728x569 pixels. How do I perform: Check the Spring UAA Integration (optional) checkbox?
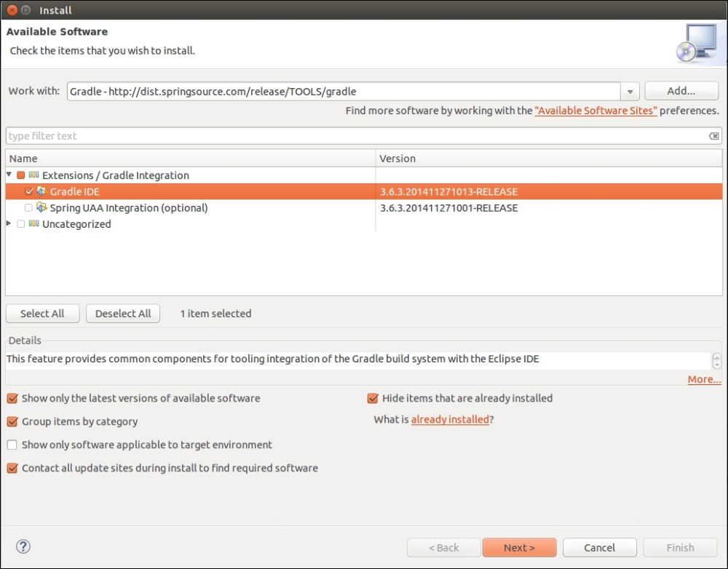29,207
